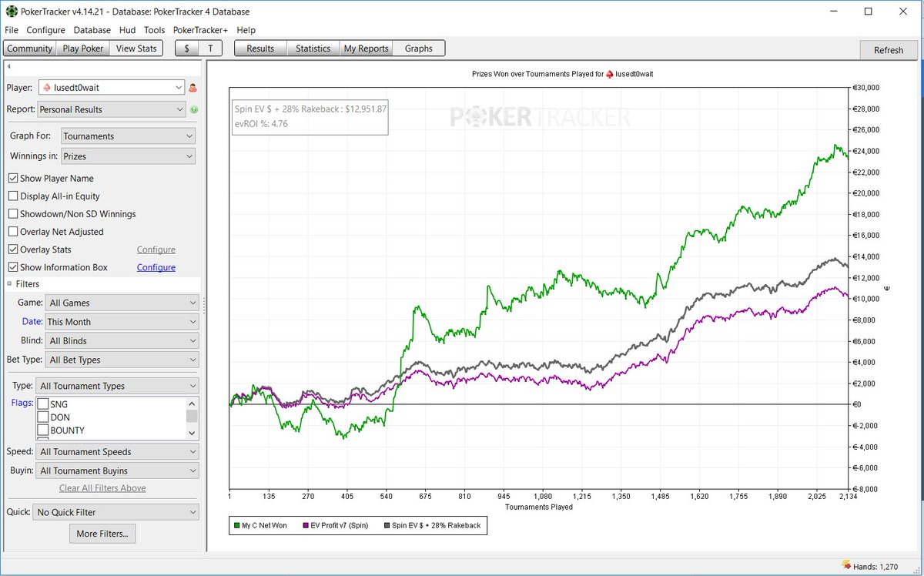Click the Flags list scrollbar down arrow
This screenshot has width=924, height=576.
coord(192,432)
